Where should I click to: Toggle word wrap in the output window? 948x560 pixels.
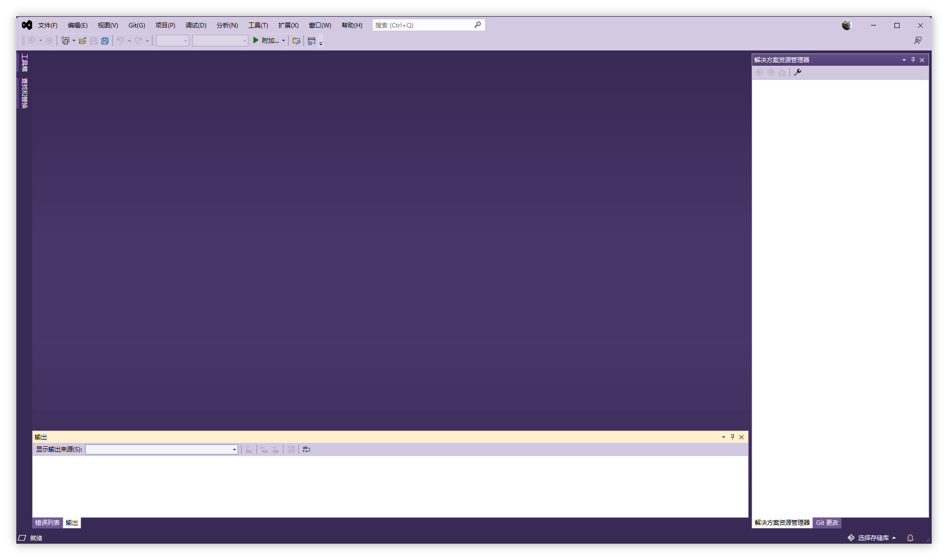point(306,449)
